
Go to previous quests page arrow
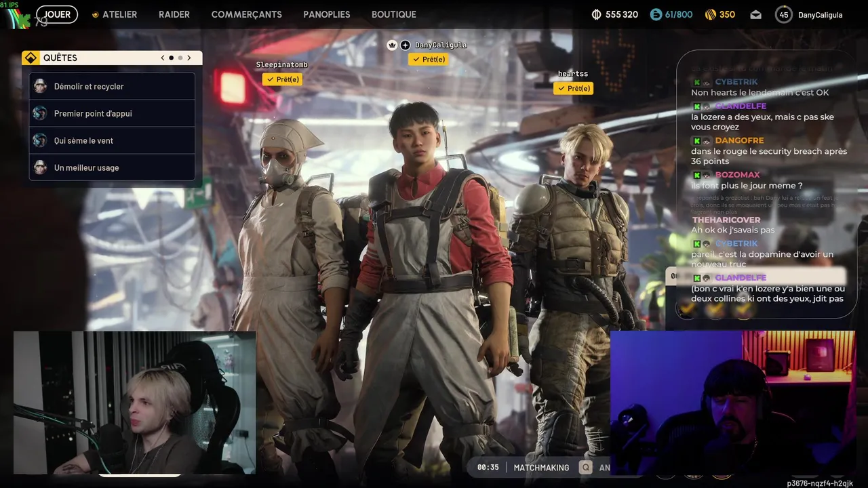tap(163, 58)
